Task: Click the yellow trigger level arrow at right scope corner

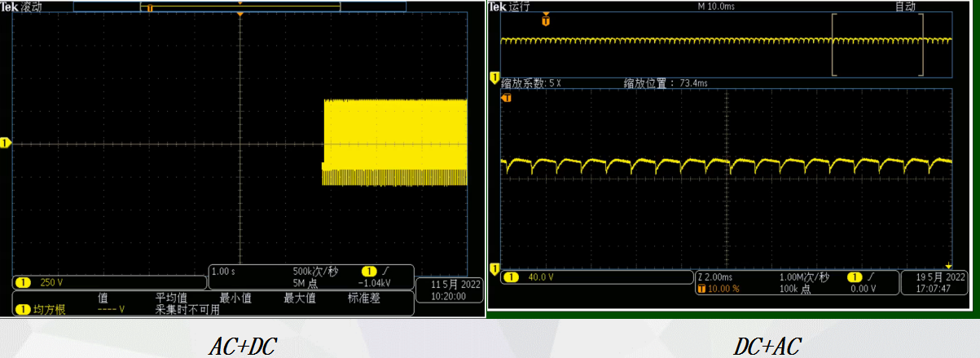Action: click(949, 266)
